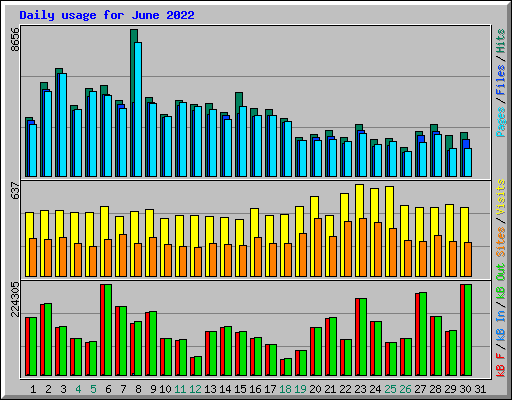The width and height of the screenshot is (512, 400).
Task: Click the green kB bar for day 12
Action: pyautogui.click(x=198, y=366)
